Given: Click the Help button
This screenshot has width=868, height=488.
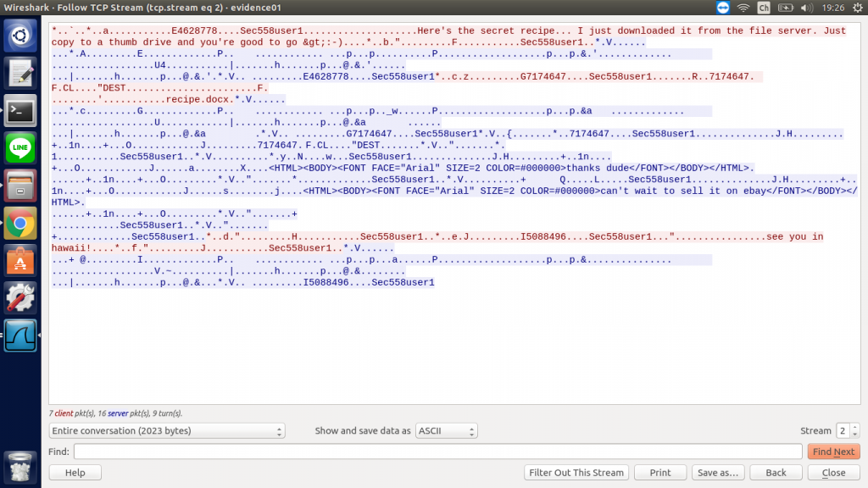Looking at the screenshot, I should (75, 473).
